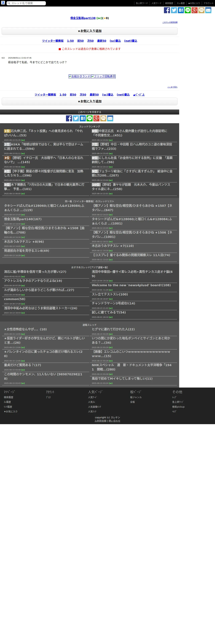Open thread ヒグマに連れて行かれた人(22)

pos(113,329)
